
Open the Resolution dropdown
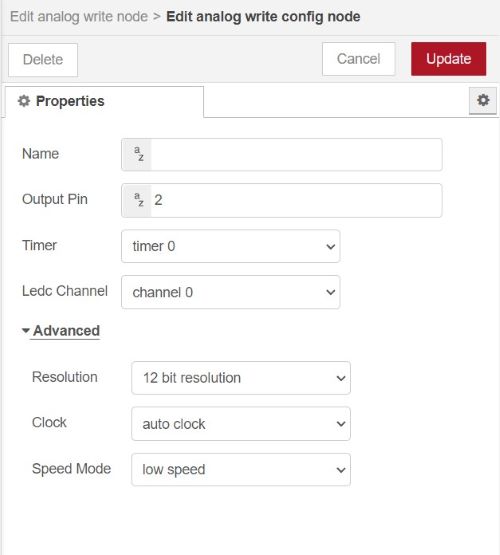(x=241, y=378)
